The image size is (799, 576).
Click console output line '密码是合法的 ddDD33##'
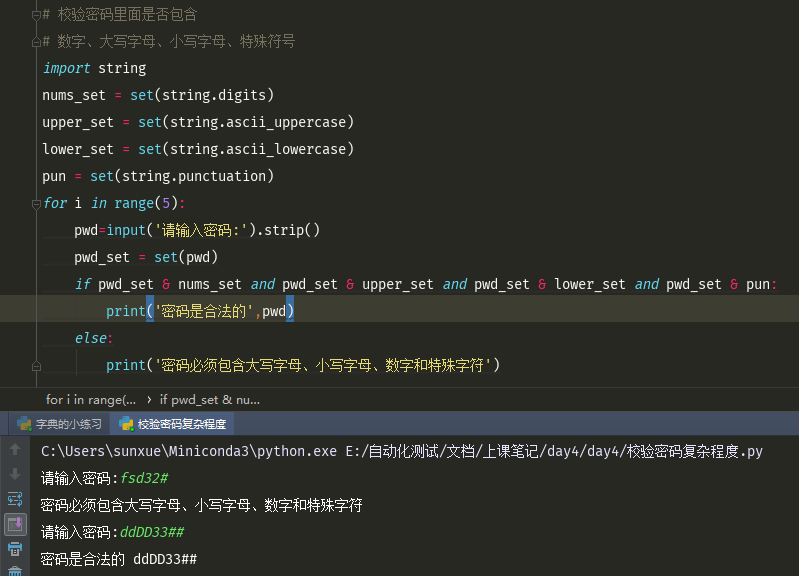click(x=118, y=559)
